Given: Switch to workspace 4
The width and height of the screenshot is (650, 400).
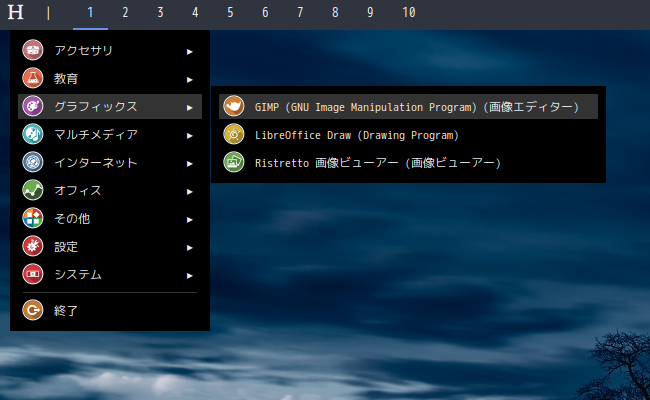Looking at the screenshot, I should tap(195, 13).
